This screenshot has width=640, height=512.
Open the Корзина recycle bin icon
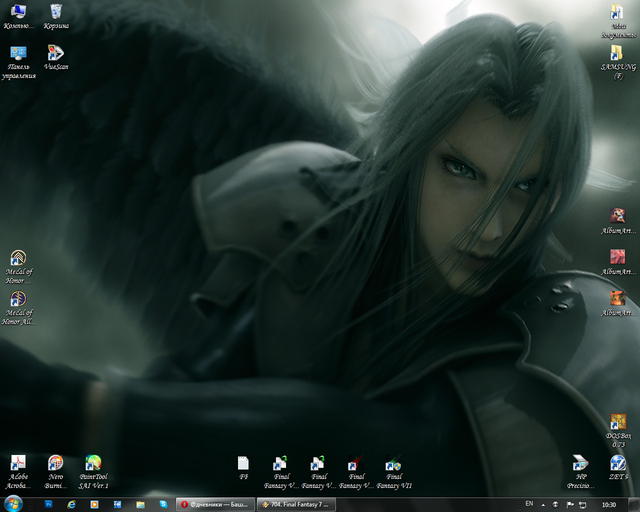pyautogui.click(x=56, y=16)
